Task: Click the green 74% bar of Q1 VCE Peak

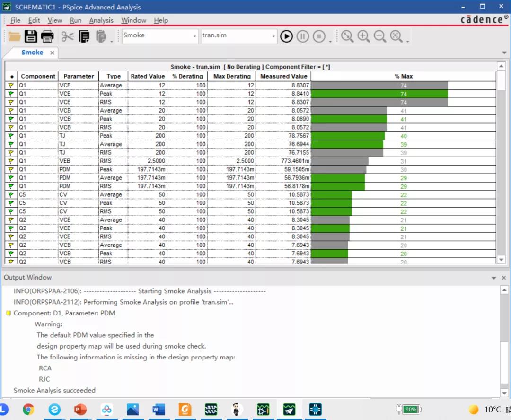Action: (379, 94)
